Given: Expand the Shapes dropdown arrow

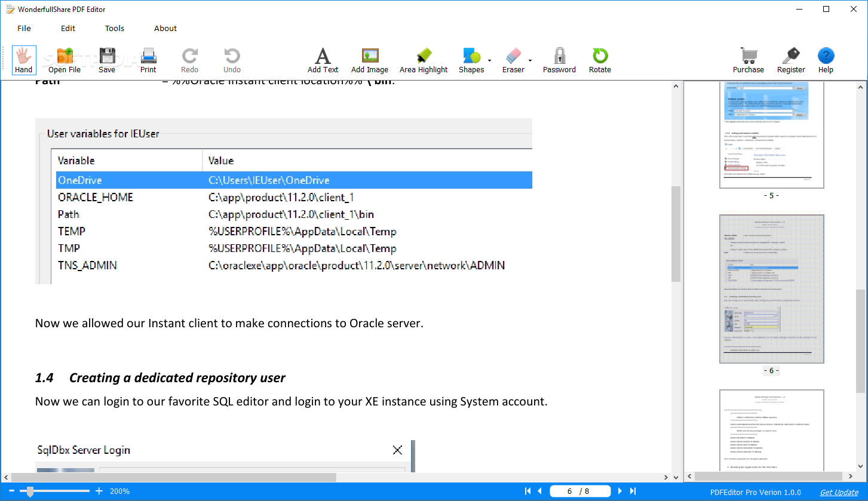Looking at the screenshot, I should tap(489, 60).
